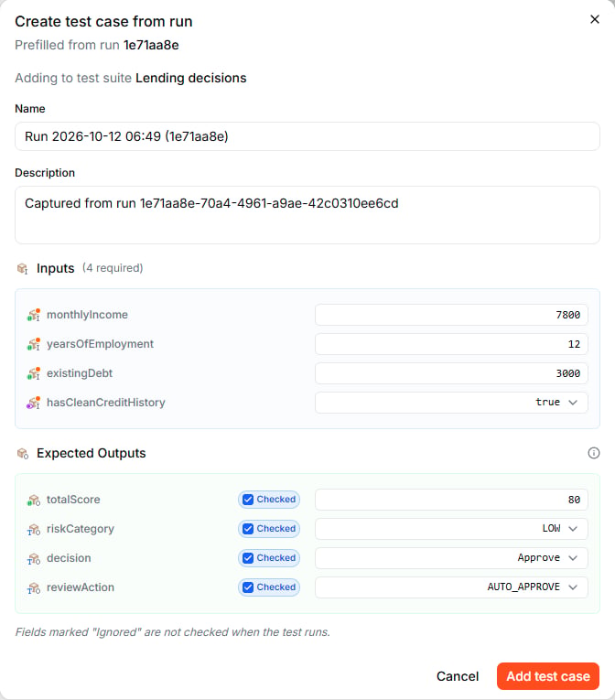Click the Expected Outputs heading
Viewport: 615px width, 700px height.
[x=92, y=453]
